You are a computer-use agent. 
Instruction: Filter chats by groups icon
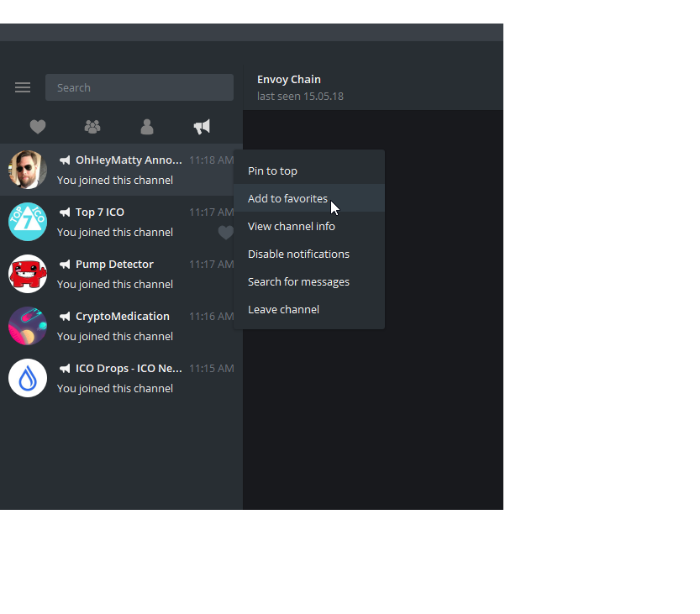click(92, 127)
